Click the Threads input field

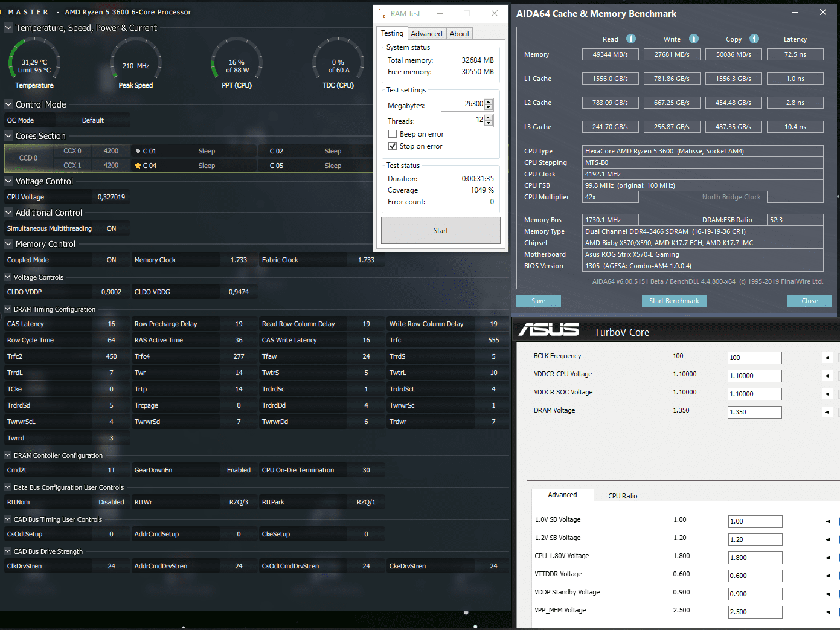point(463,120)
